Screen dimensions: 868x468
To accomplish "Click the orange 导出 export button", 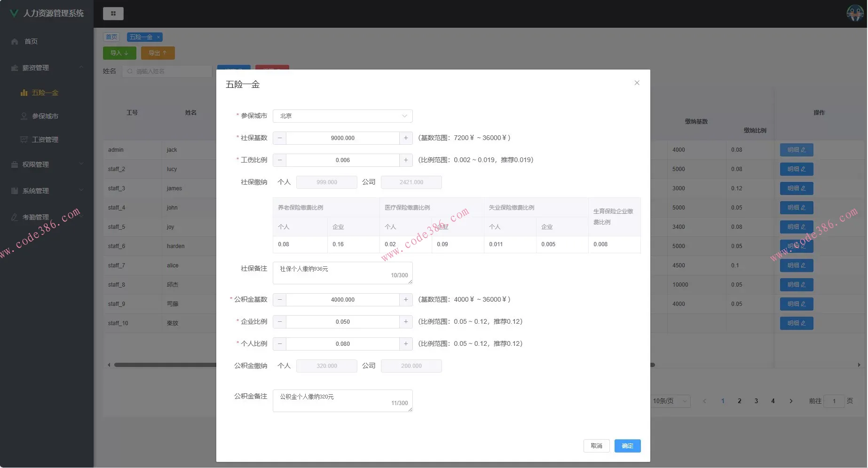I will click(158, 53).
